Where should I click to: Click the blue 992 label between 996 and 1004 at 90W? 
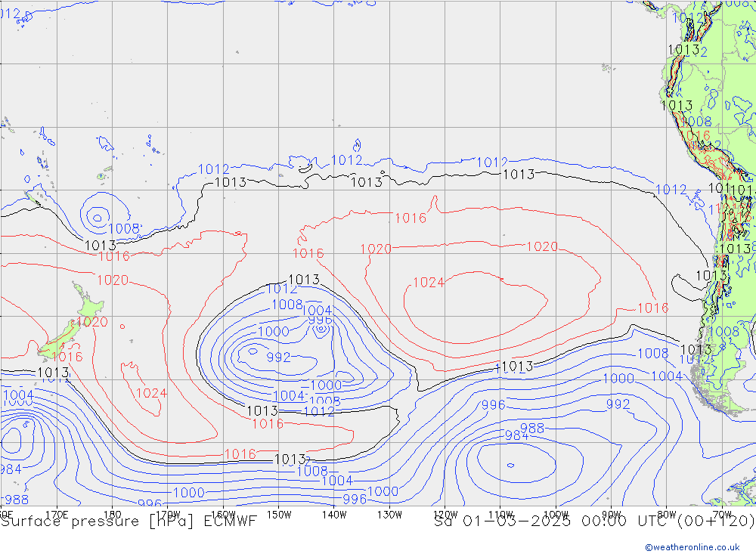pyautogui.click(x=618, y=404)
